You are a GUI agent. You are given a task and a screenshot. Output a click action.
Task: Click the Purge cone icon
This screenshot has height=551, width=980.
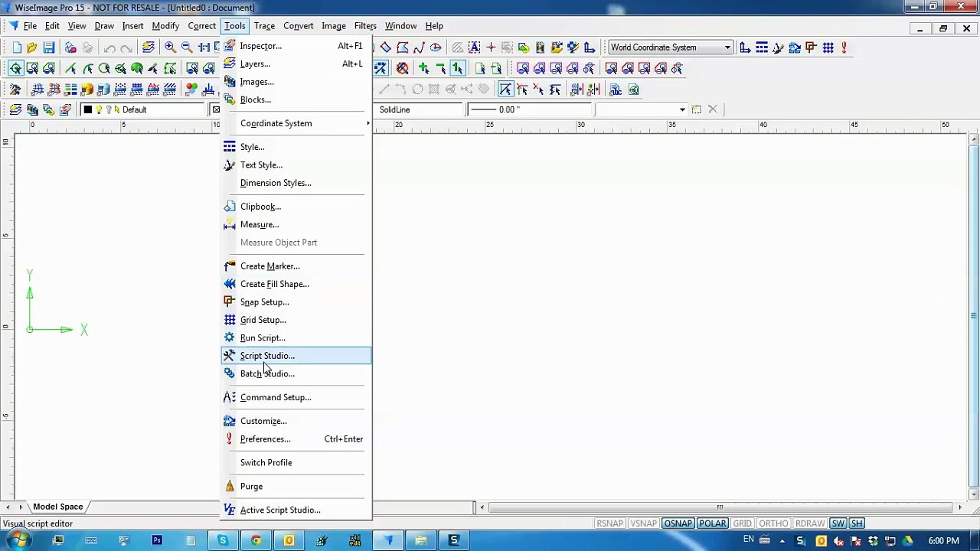pyautogui.click(x=230, y=486)
